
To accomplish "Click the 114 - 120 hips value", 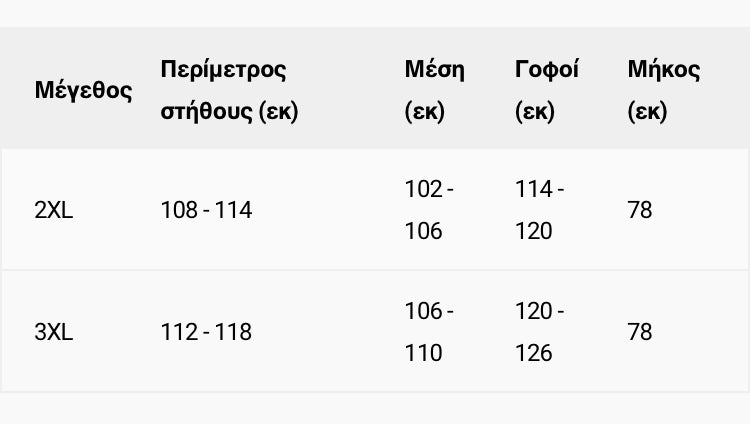I will [x=540, y=210].
